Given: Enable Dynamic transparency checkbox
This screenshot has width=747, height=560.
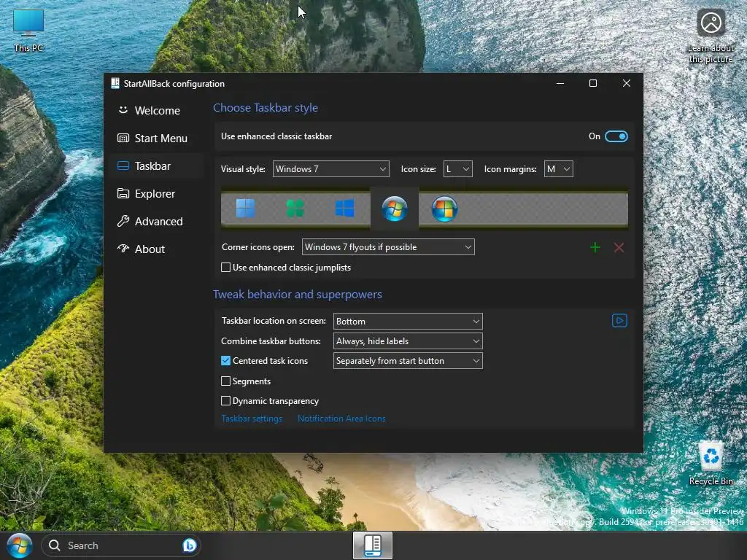Looking at the screenshot, I should point(226,401).
